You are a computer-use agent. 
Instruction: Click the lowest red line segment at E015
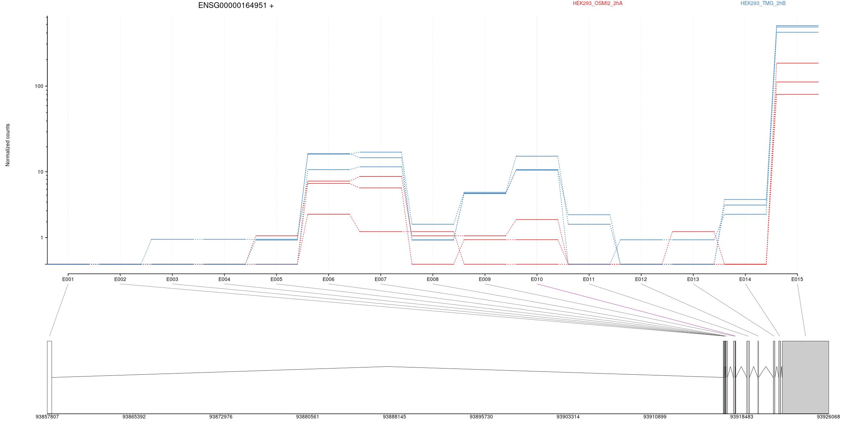point(797,94)
